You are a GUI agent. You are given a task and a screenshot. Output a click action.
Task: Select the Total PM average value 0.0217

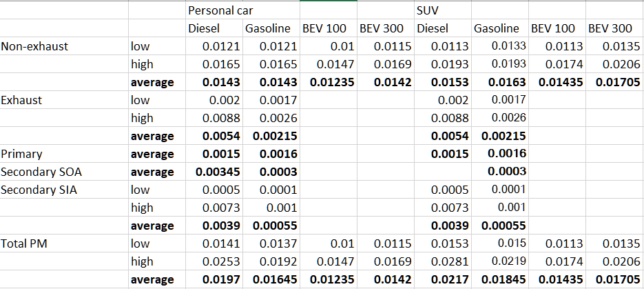450,279
